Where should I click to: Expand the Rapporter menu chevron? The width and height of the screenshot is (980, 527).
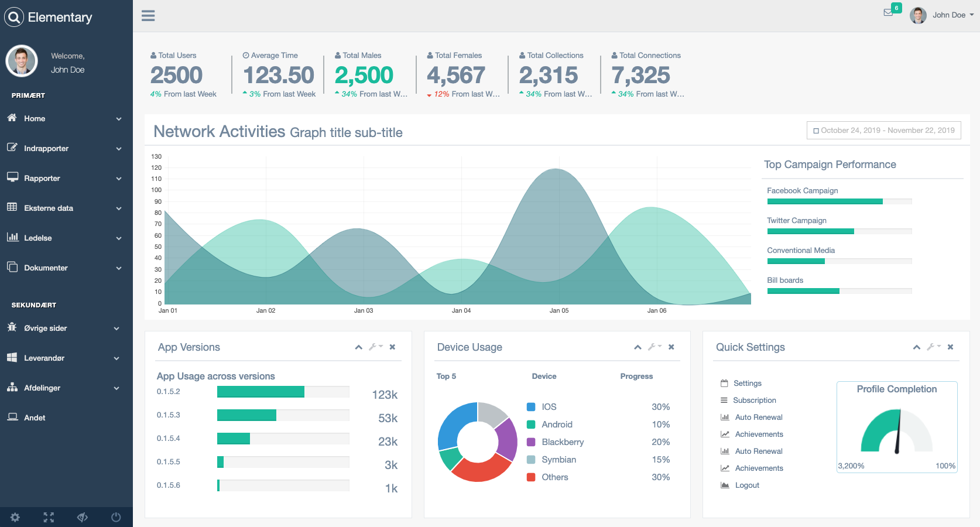point(119,179)
